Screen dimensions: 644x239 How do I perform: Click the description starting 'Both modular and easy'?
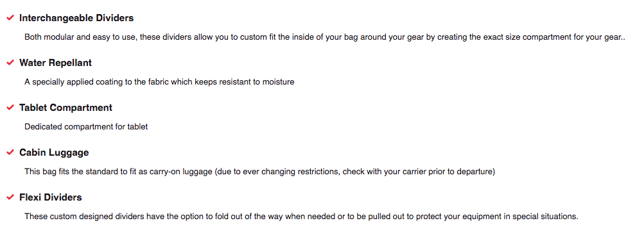tap(324, 37)
